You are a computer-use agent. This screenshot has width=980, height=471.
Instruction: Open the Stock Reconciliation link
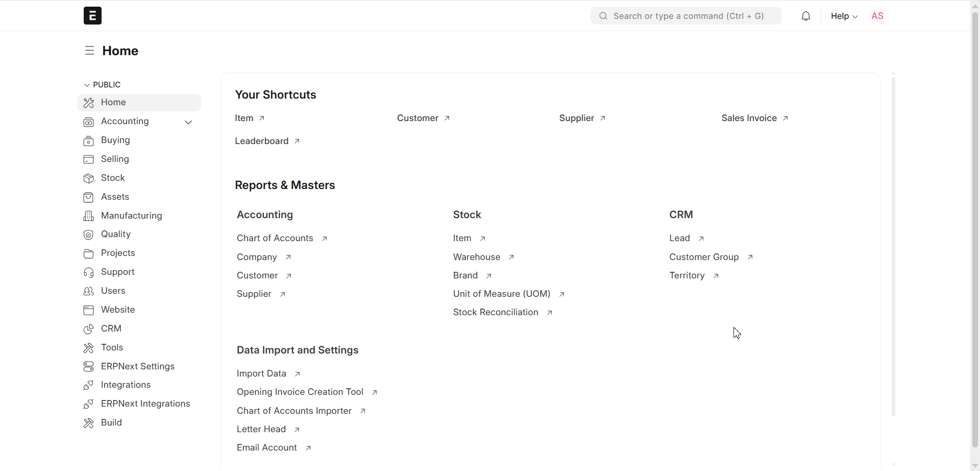496,312
